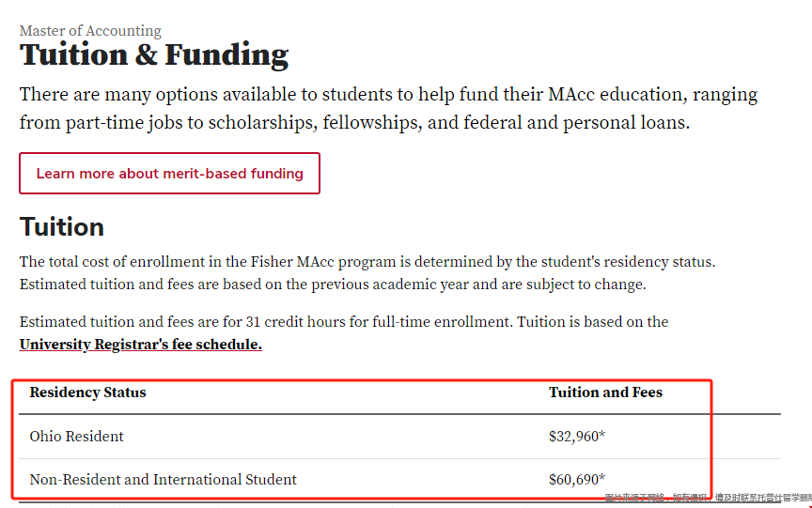Click the Tuition & Funding page heading
This screenshot has width=812, height=508.
pyautogui.click(x=154, y=55)
